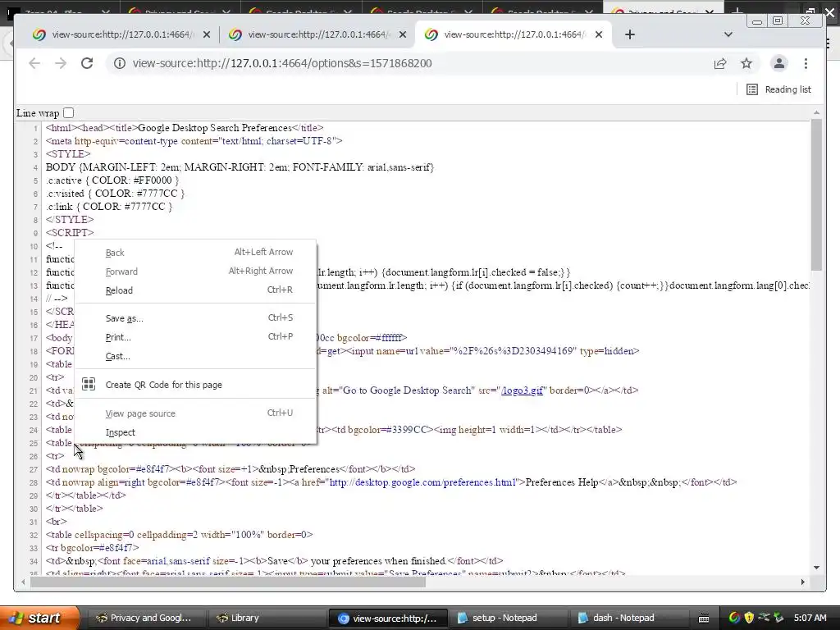Close the second view-source tab
The height and width of the screenshot is (630, 840).
pyautogui.click(x=403, y=34)
